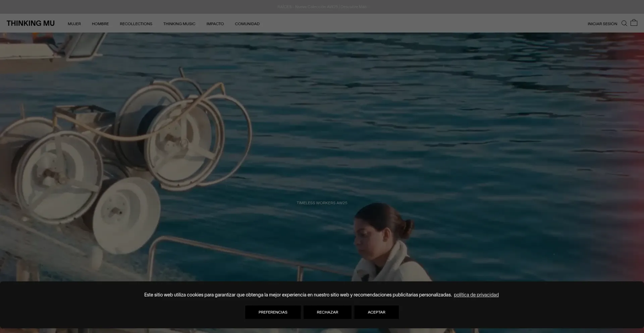This screenshot has width=644, height=333.
Task: Go to RECOLLECTIONS in navigation
Action: click(x=136, y=24)
